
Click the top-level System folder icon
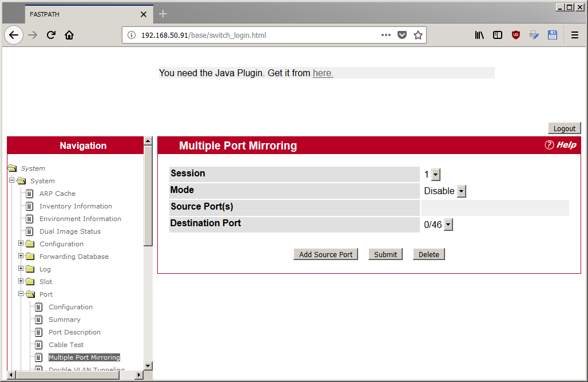click(13, 168)
